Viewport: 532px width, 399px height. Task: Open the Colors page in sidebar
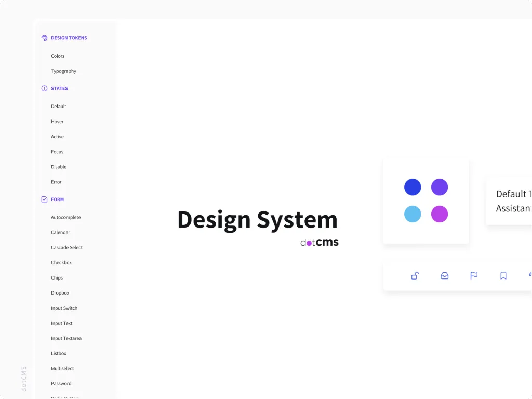point(58,56)
